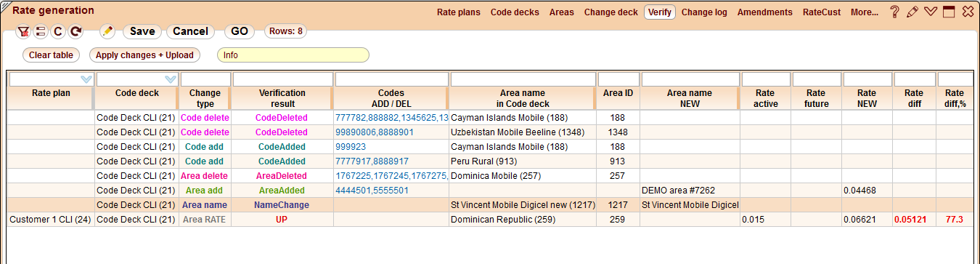Sort by Area ID column header

point(618,98)
